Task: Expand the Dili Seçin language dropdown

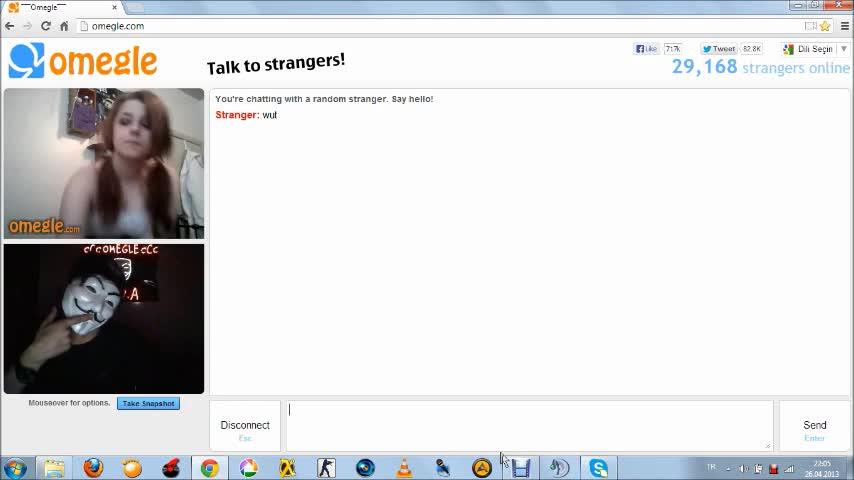Action: click(x=815, y=49)
